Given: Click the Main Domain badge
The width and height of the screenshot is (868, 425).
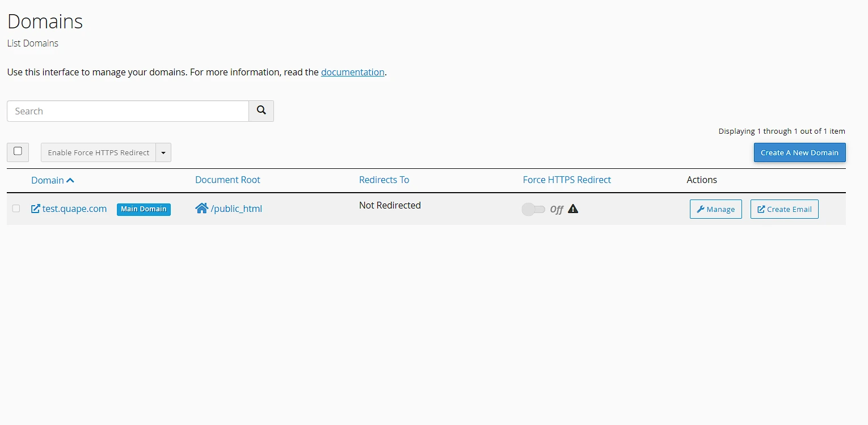Looking at the screenshot, I should click(x=144, y=209).
